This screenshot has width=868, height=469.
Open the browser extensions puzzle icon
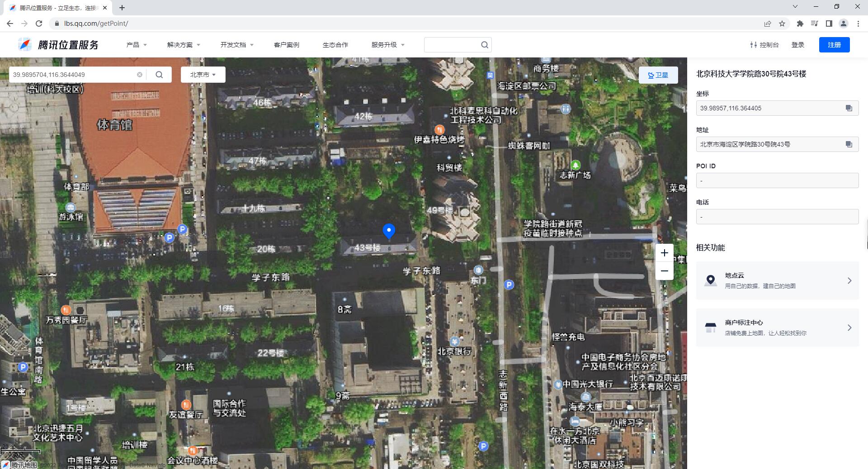(x=800, y=24)
